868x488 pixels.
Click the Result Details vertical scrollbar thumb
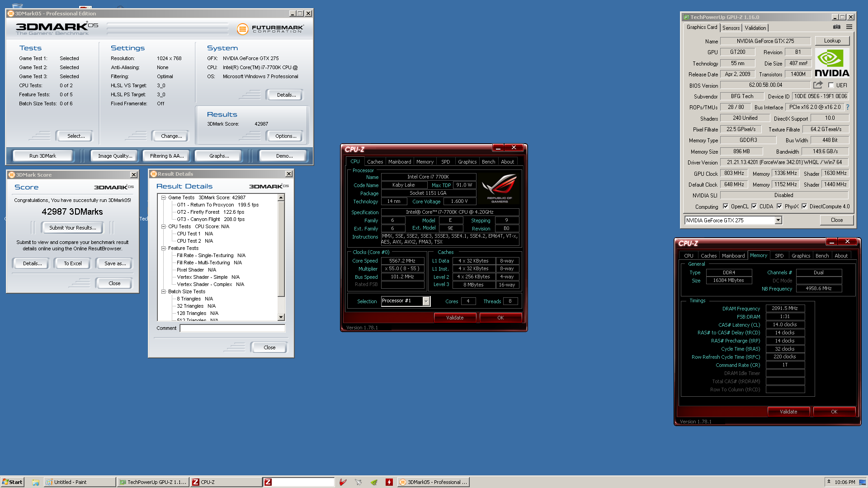pos(281,249)
